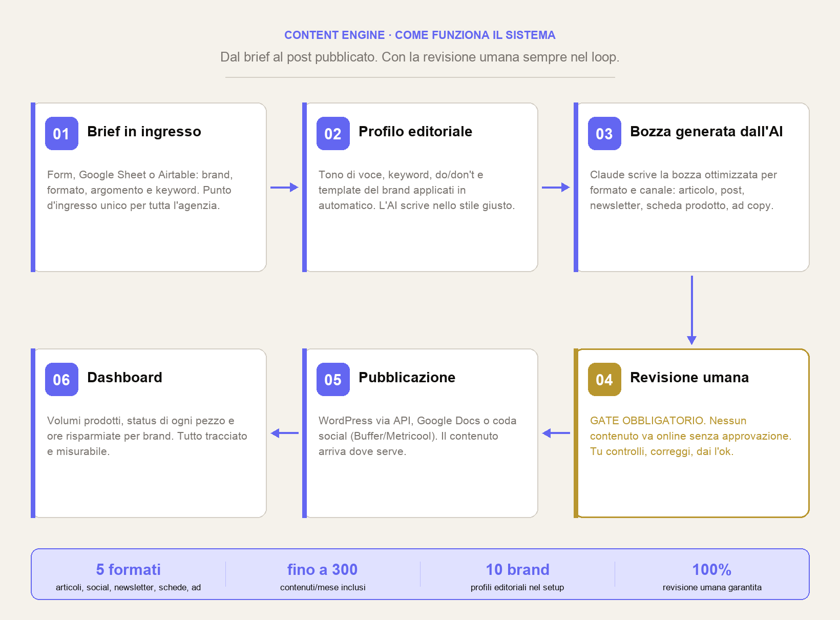This screenshot has height=620, width=840.
Task: Click the 06 step number badge
Action: 61,380
